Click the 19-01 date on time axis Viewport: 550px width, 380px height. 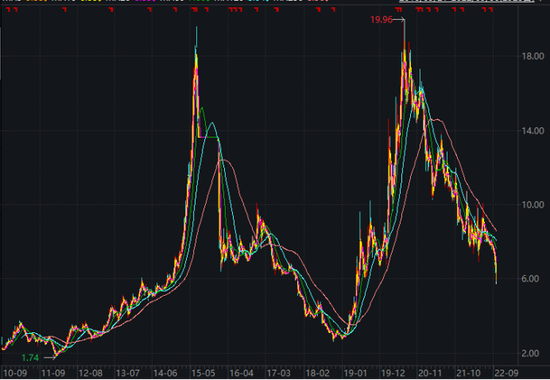tap(354, 373)
